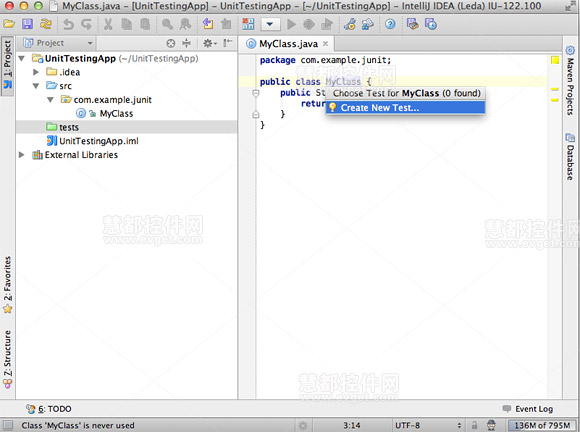Click the 3:14 caret position indicator
This screenshot has width=580, height=432.
352,425
